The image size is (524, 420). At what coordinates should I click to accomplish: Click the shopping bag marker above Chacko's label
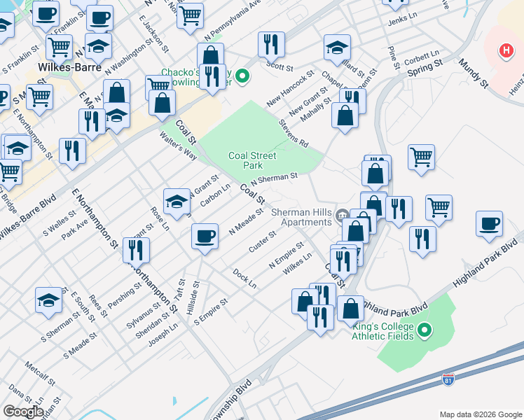coord(210,54)
